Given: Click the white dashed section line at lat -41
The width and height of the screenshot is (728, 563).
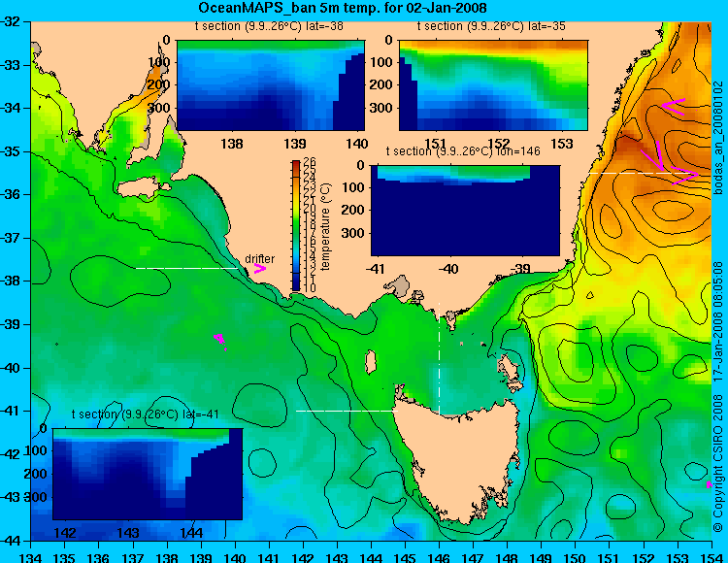Looking at the screenshot, I should (347, 411).
